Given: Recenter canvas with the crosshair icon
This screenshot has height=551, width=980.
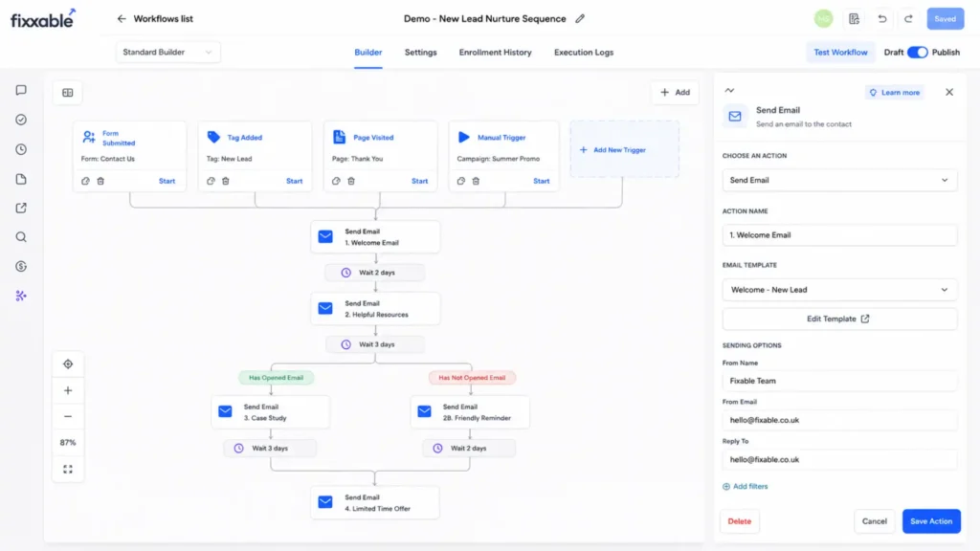Looking at the screenshot, I should [68, 364].
